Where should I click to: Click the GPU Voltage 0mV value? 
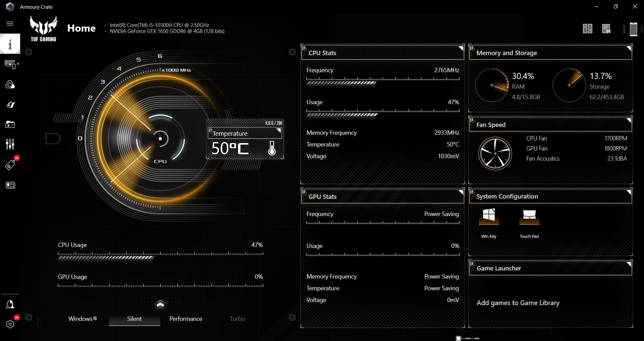pyautogui.click(x=453, y=300)
